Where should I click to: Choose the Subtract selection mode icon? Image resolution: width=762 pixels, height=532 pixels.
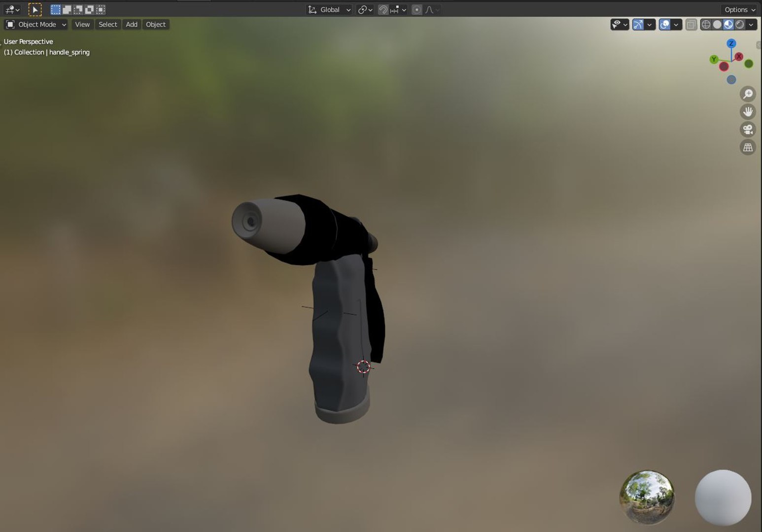(x=78, y=9)
